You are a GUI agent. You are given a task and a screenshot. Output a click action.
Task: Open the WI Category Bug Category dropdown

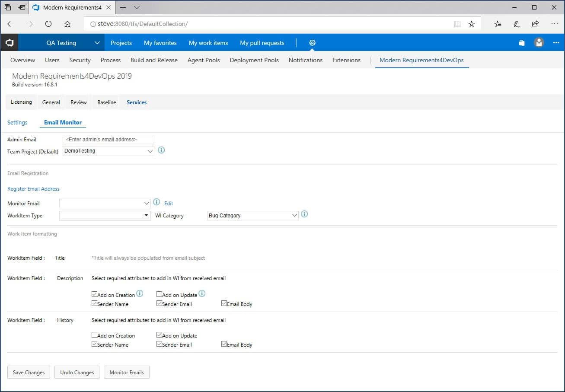pyautogui.click(x=253, y=215)
